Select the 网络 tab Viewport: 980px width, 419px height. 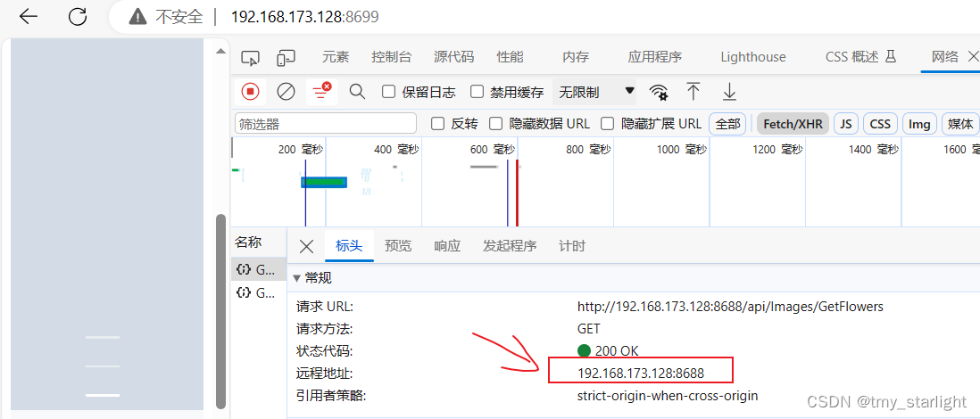[944, 57]
